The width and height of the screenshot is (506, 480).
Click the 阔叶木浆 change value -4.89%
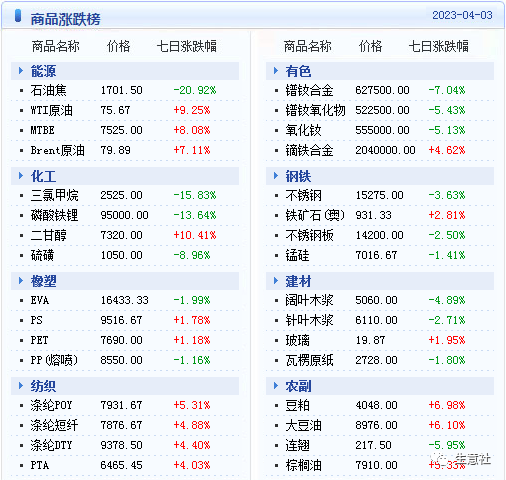pyautogui.click(x=447, y=300)
